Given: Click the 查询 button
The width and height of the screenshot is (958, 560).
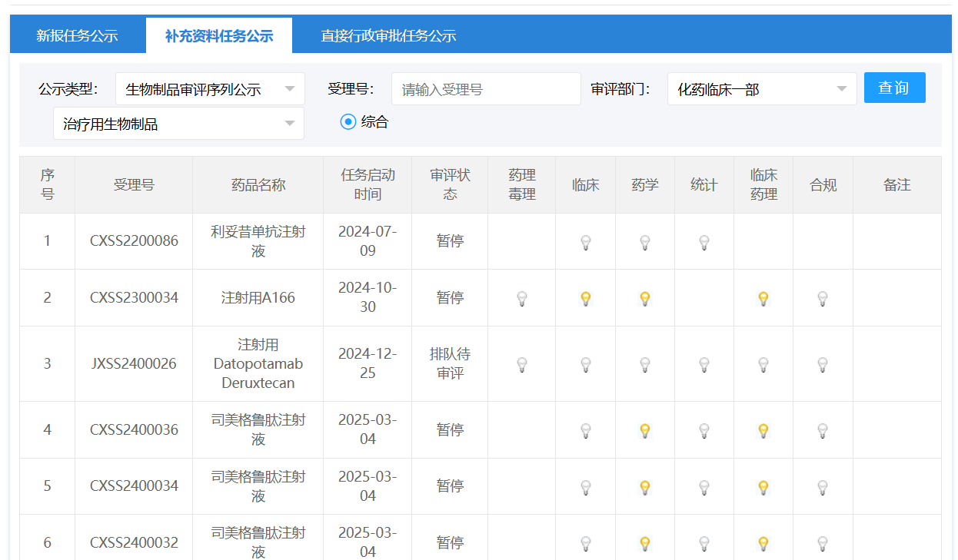Looking at the screenshot, I should (x=895, y=88).
